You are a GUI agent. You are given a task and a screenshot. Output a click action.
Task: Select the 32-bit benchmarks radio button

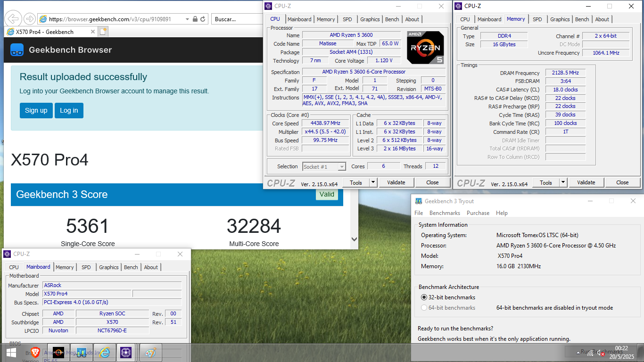pyautogui.click(x=424, y=297)
